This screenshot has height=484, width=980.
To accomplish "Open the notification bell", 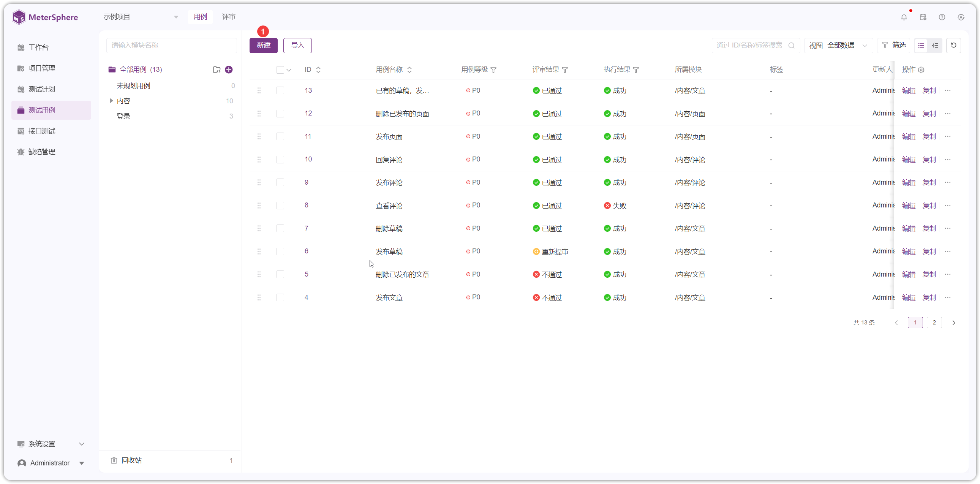I will tap(904, 17).
